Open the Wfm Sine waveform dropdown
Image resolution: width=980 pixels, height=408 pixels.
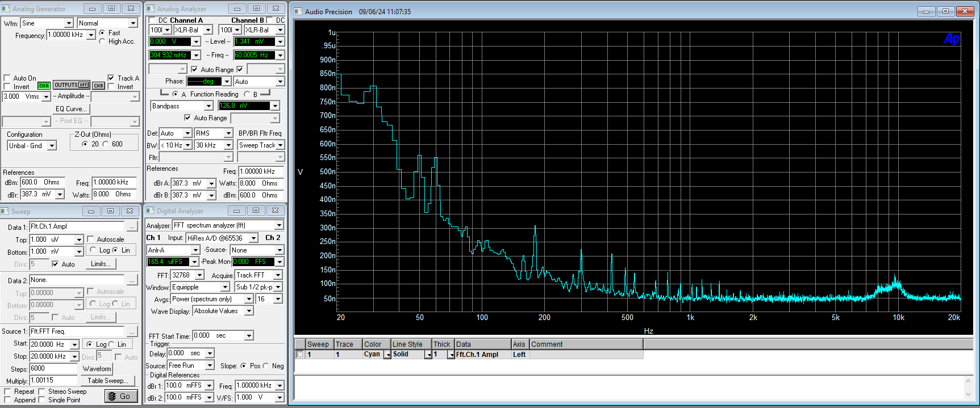[x=69, y=23]
